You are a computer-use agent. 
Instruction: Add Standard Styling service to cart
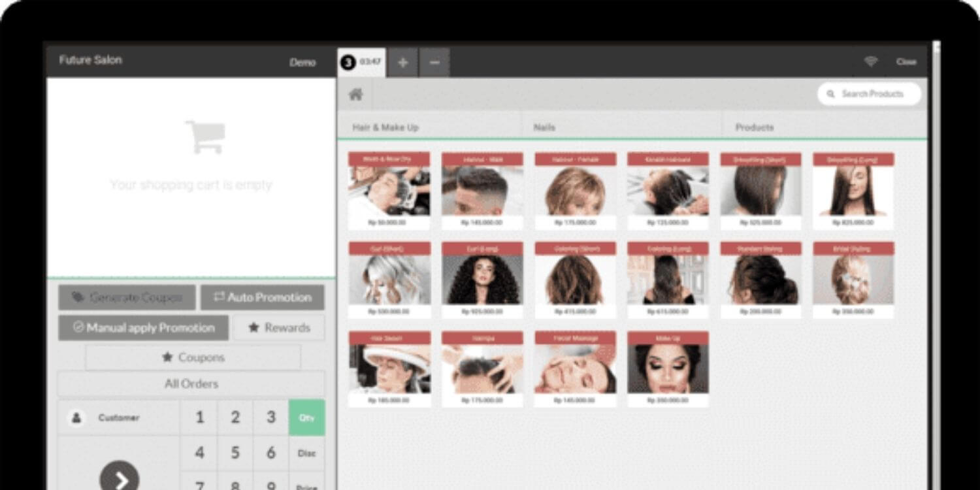pos(761,280)
